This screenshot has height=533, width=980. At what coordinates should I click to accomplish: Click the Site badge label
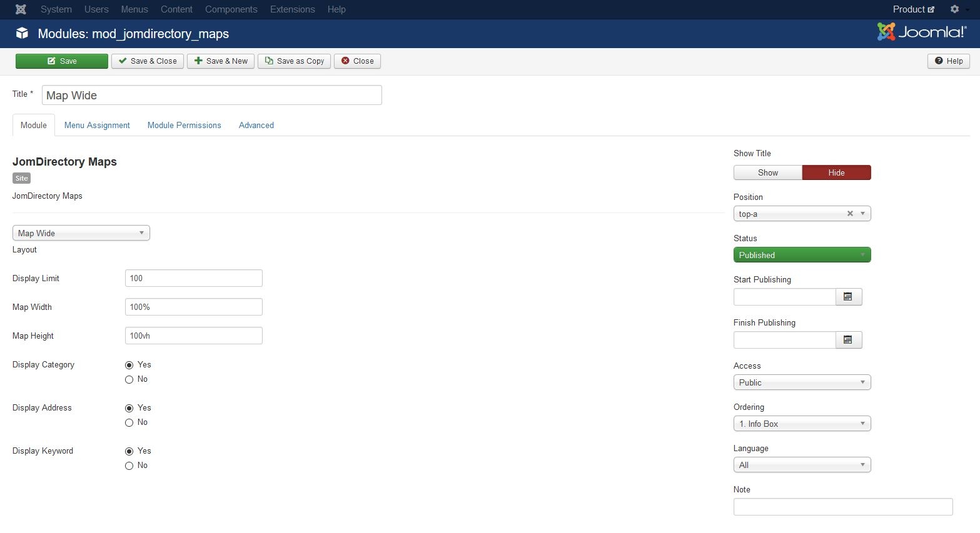coord(22,178)
